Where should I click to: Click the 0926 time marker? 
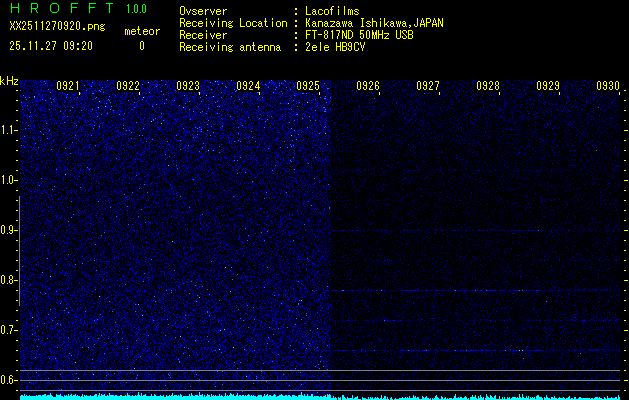(x=368, y=86)
